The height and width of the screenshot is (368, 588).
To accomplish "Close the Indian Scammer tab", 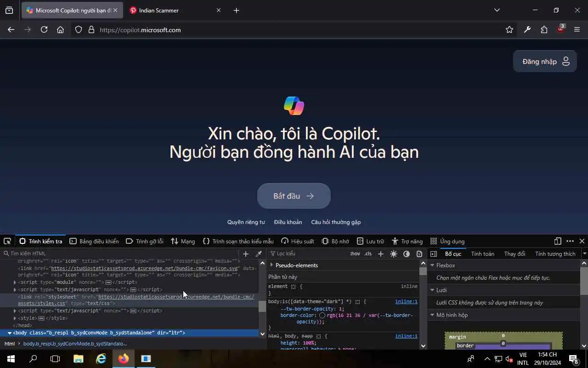I will (x=219, y=10).
